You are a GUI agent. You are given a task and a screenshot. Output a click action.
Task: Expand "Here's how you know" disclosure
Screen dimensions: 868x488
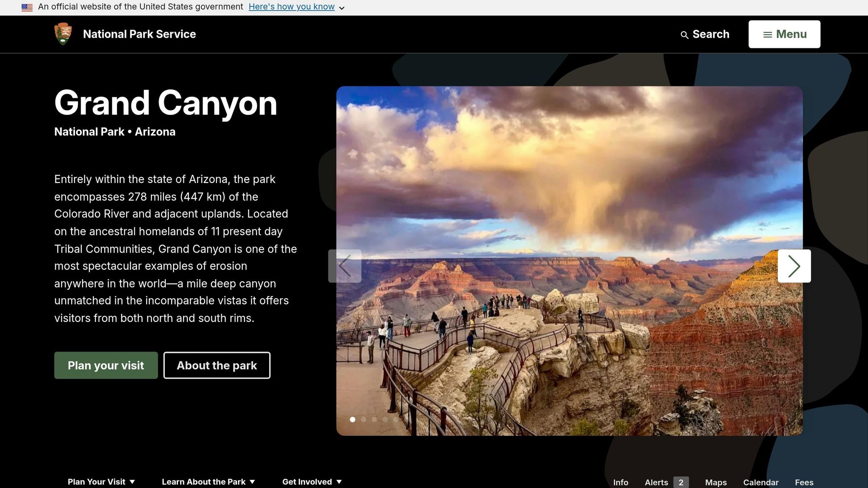click(x=297, y=7)
